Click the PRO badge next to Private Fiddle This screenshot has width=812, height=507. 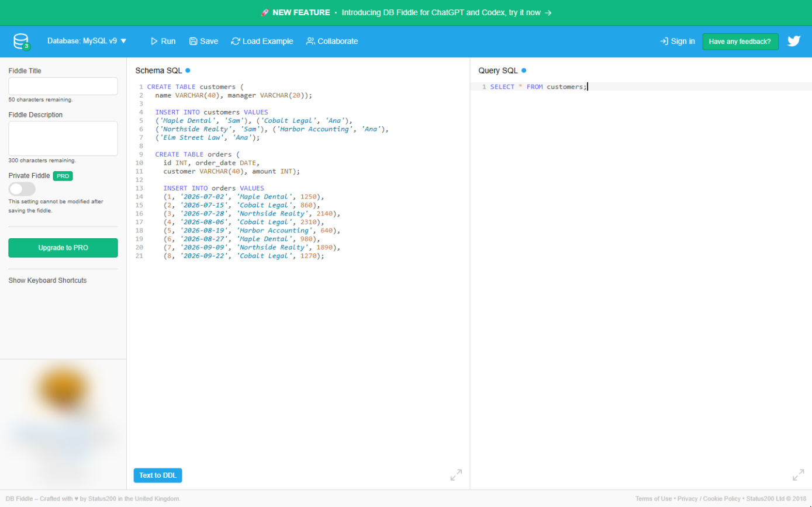click(x=63, y=176)
